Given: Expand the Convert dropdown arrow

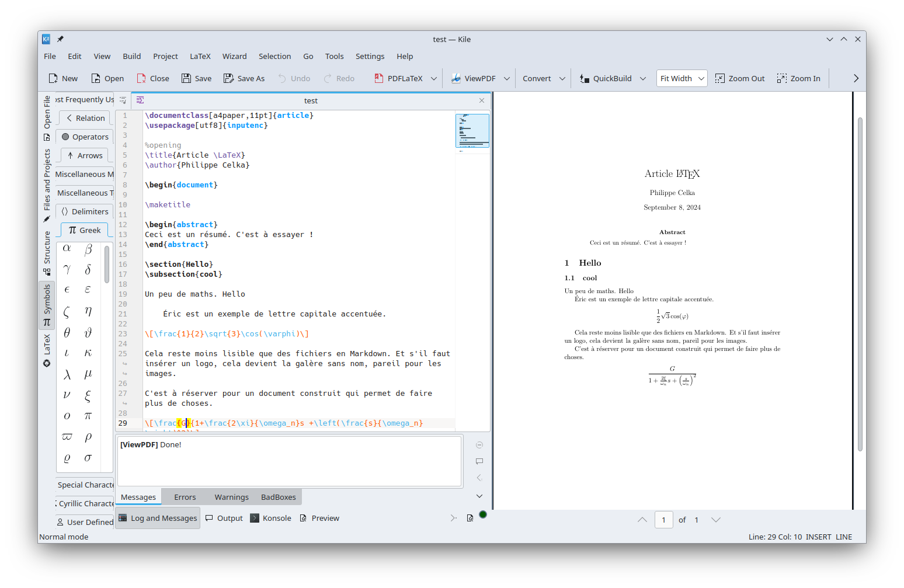Looking at the screenshot, I should click(x=562, y=78).
